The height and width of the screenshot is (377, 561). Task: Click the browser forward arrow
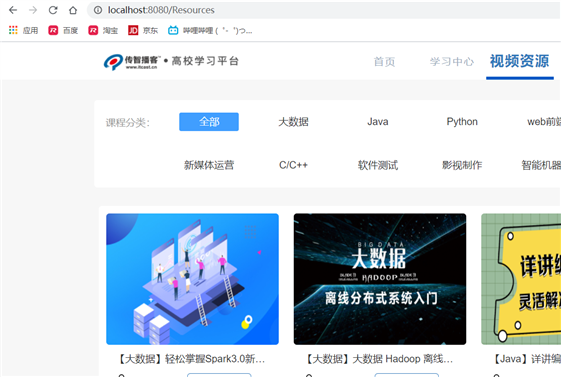[x=33, y=10]
